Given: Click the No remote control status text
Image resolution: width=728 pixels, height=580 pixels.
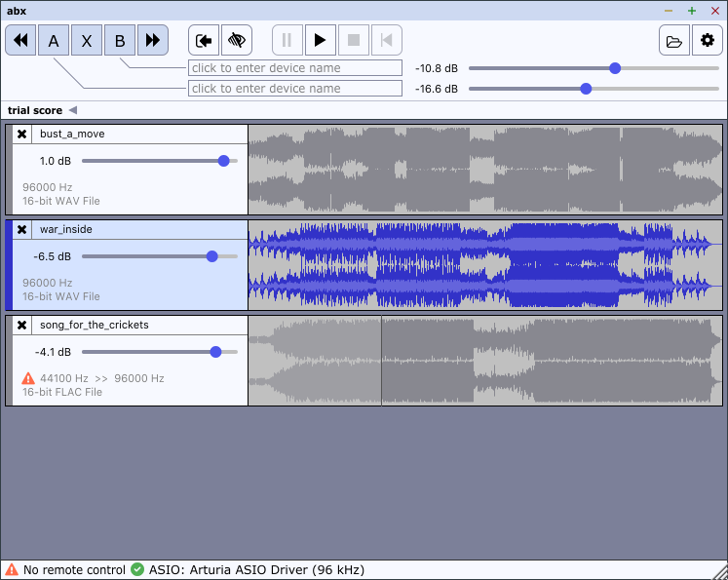Looking at the screenshot, I should (74, 570).
